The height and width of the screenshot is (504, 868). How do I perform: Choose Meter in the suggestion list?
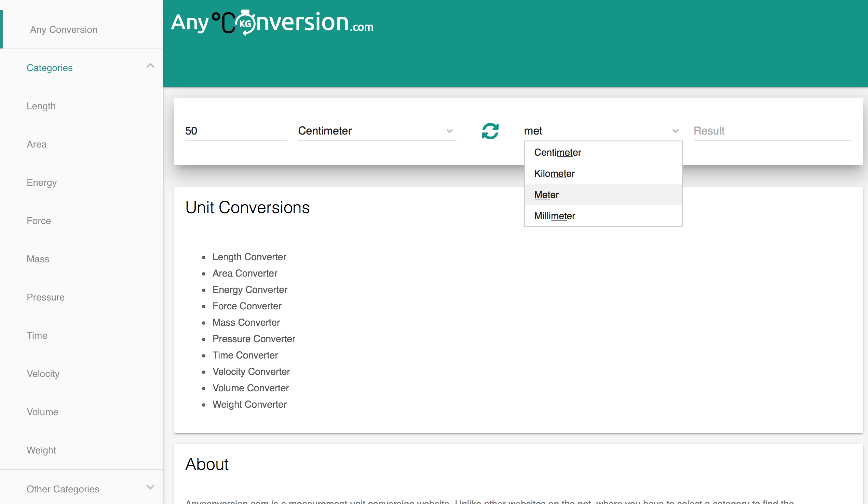click(x=603, y=195)
